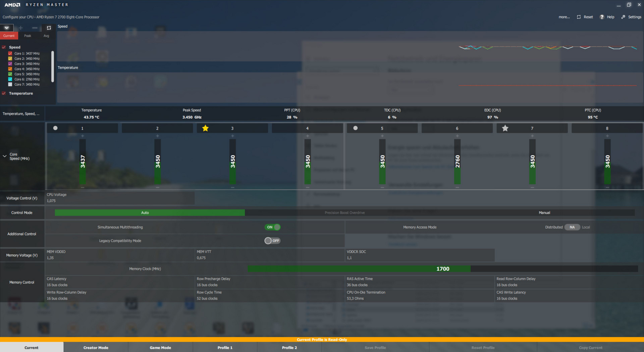Screen dimensions: 644x352
Task: Click the Reset Profile button
Action: [483, 348]
